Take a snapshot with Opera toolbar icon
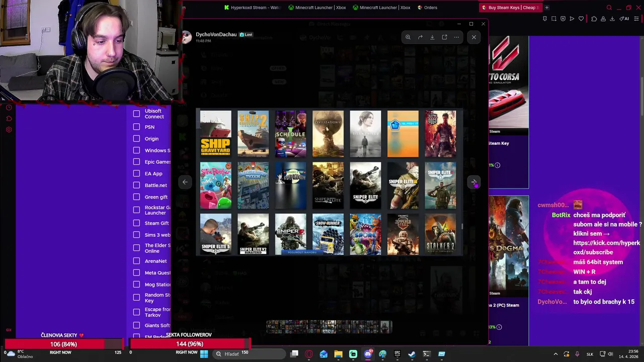This screenshot has height=362, width=644. coord(554,19)
